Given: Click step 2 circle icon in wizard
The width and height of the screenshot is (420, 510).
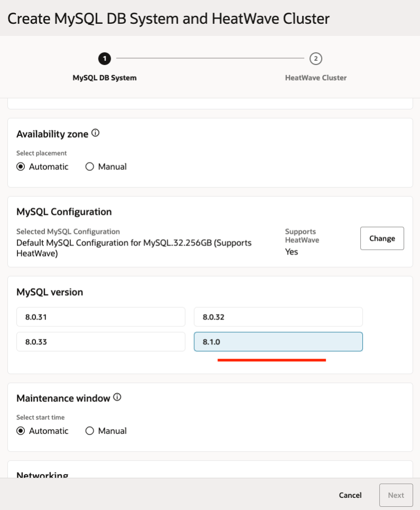Looking at the screenshot, I should [x=316, y=58].
